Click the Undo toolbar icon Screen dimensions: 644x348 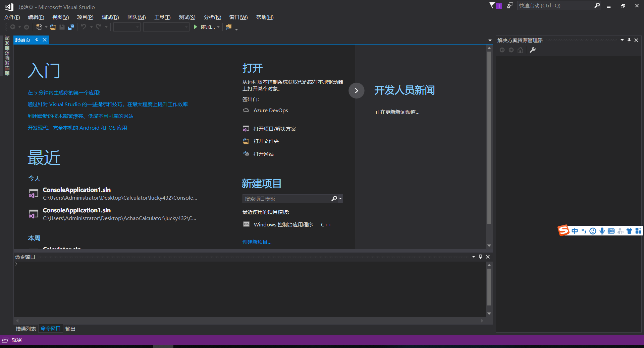pos(84,27)
